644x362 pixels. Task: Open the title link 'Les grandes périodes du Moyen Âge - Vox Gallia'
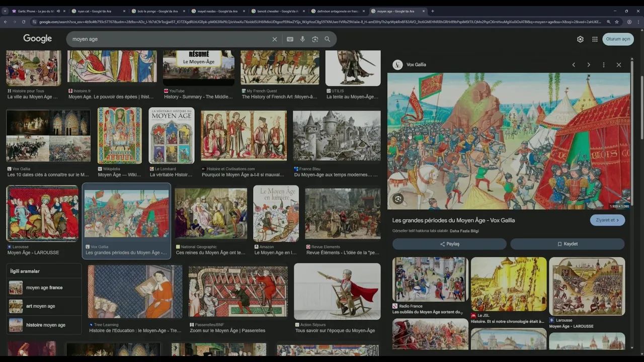point(453,220)
